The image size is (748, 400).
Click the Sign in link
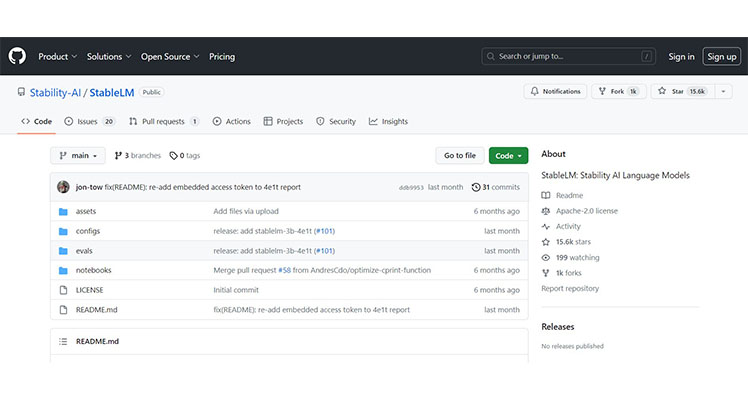[681, 56]
